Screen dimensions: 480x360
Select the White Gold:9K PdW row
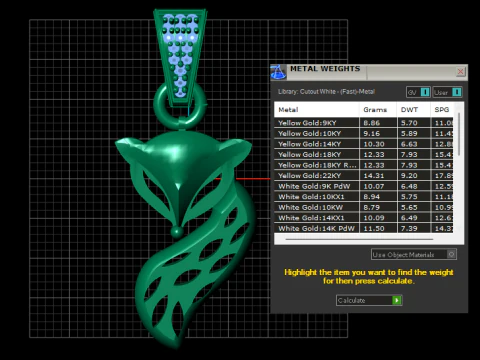[364, 186]
